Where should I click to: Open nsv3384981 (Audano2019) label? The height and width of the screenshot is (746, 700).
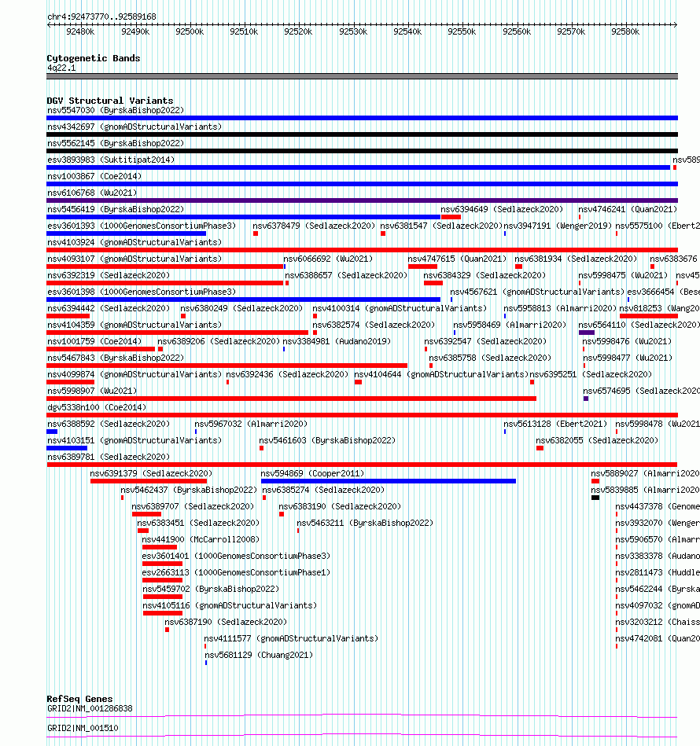(x=337, y=342)
